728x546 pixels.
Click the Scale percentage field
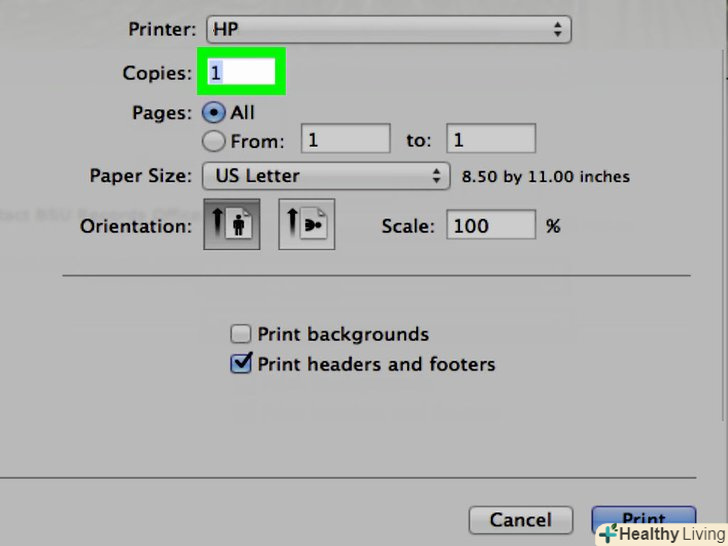pyautogui.click(x=490, y=226)
